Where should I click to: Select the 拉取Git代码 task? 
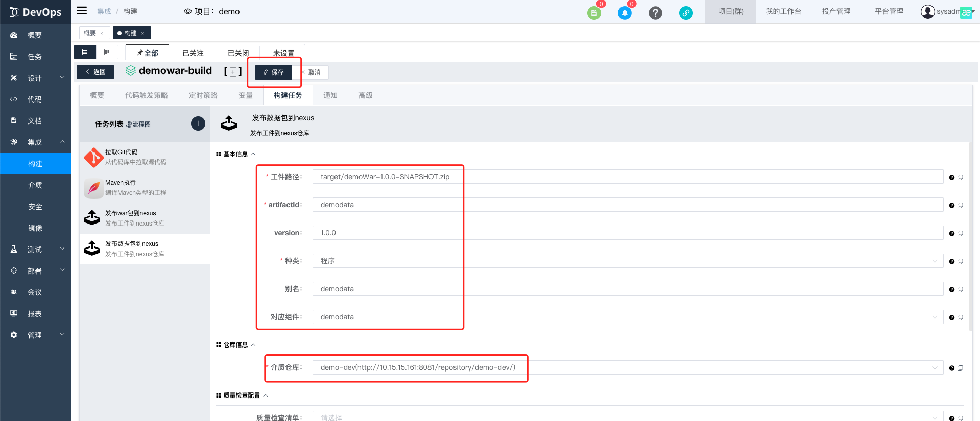(145, 157)
